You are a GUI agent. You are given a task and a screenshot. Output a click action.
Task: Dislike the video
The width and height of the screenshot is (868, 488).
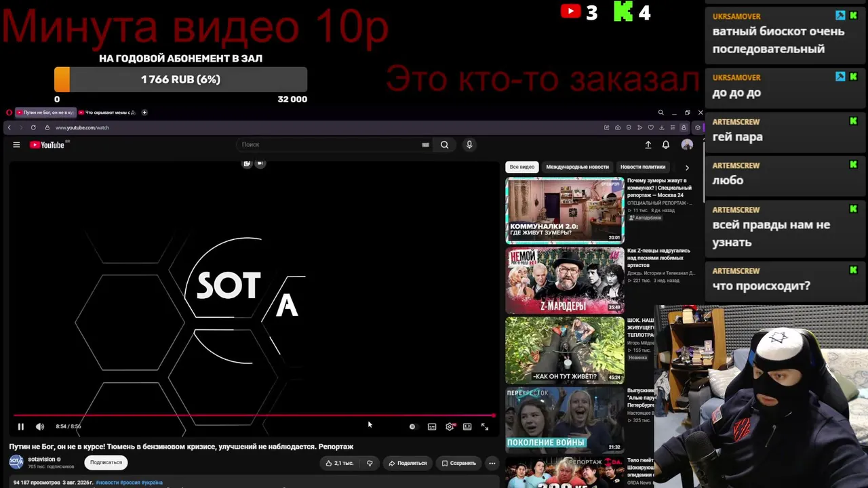coord(370,463)
